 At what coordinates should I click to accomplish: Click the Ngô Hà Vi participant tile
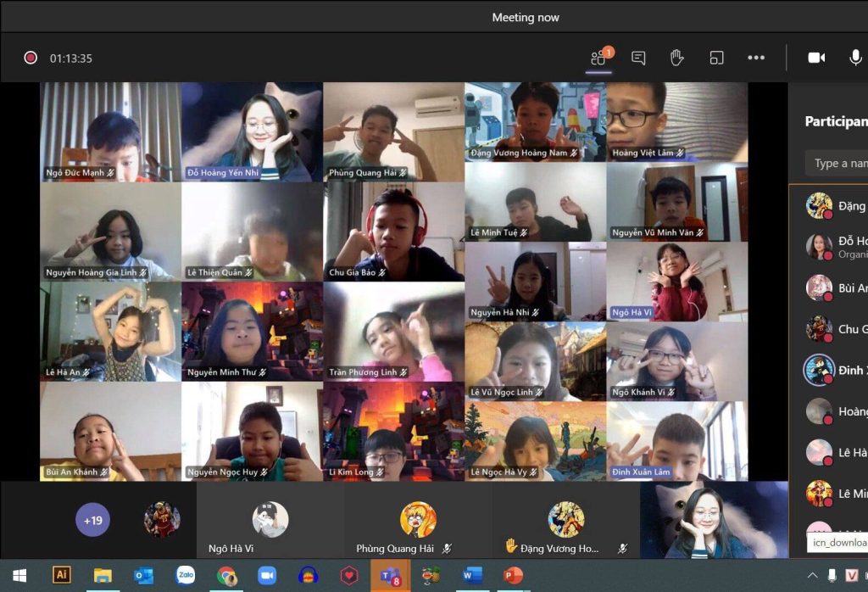point(269,522)
